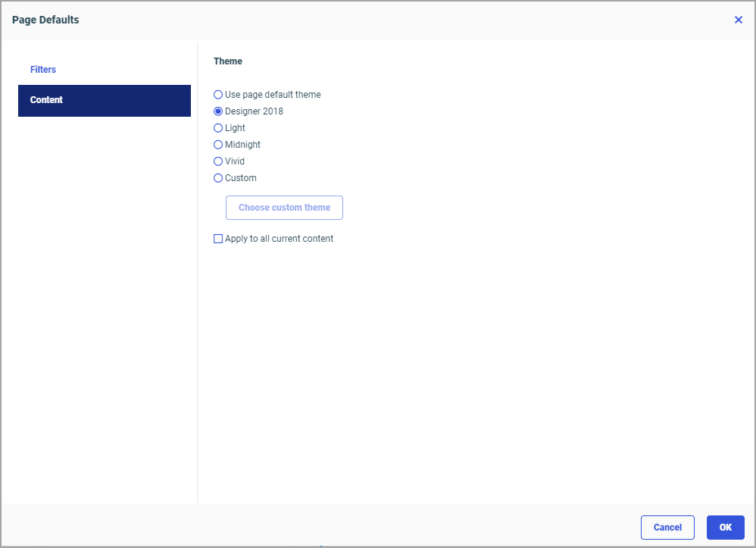Select the Designer 2018 theme
Image resolution: width=756 pixels, height=548 pixels.
[218, 111]
